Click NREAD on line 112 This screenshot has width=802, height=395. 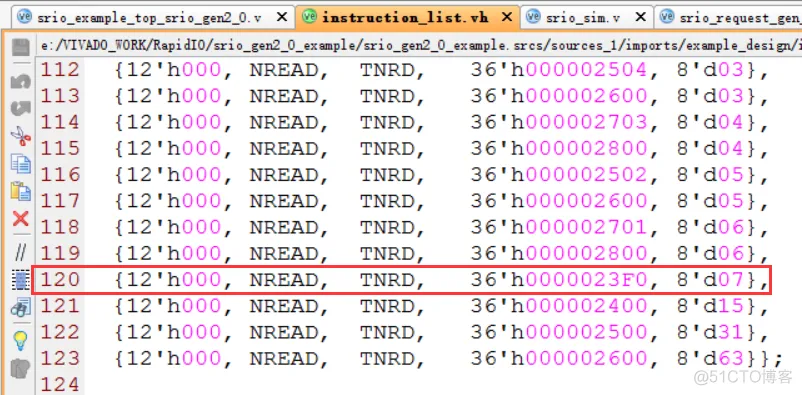coord(283,70)
